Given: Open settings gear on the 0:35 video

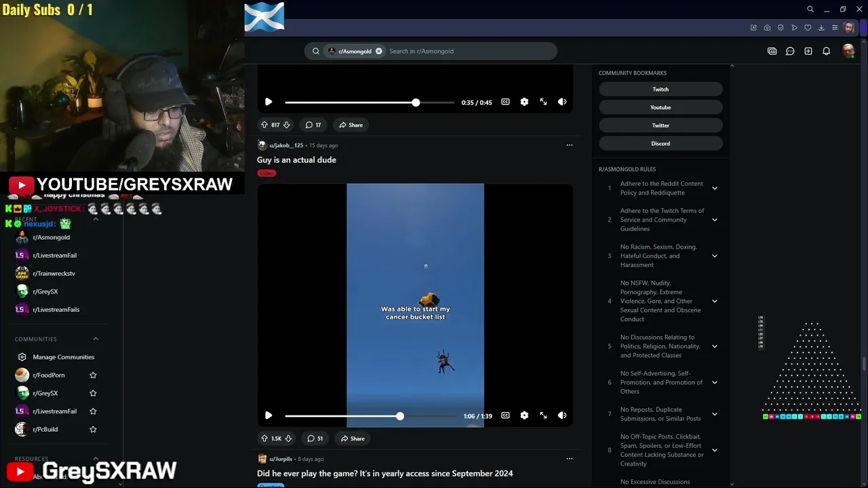Looking at the screenshot, I should 524,102.
